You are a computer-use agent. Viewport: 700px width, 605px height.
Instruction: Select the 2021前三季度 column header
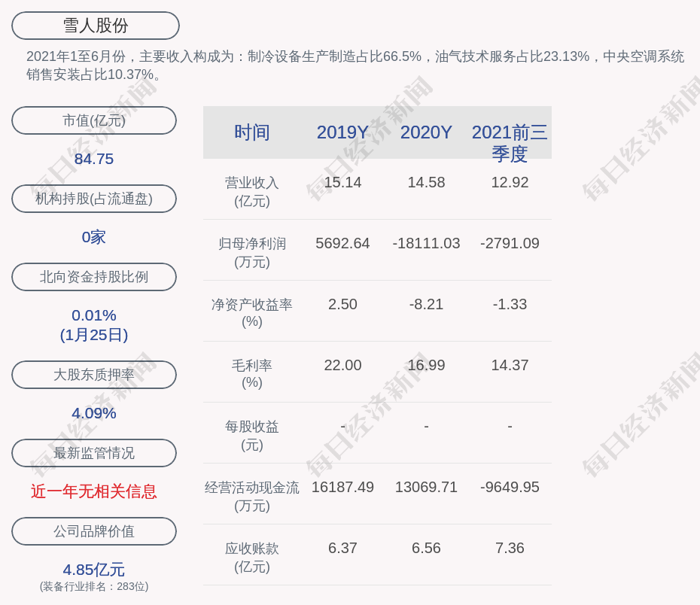[x=510, y=143]
